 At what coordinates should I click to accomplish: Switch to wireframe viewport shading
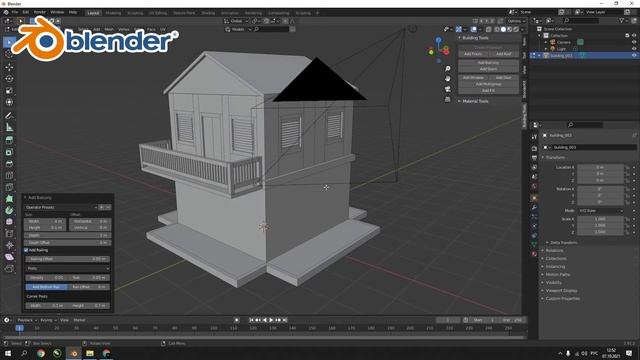click(497, 29)
